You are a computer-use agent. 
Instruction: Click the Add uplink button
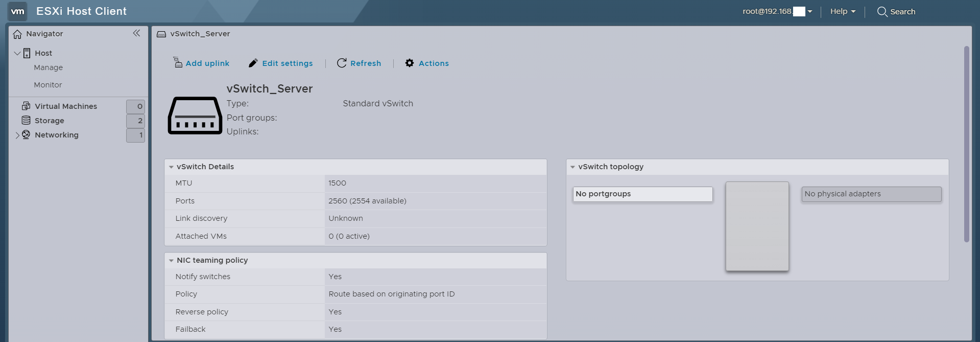tap(202, 63)
